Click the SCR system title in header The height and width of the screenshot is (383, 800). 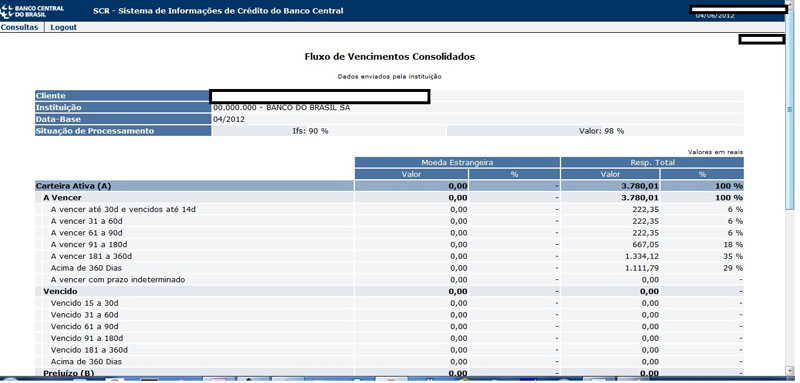[218, 11]
